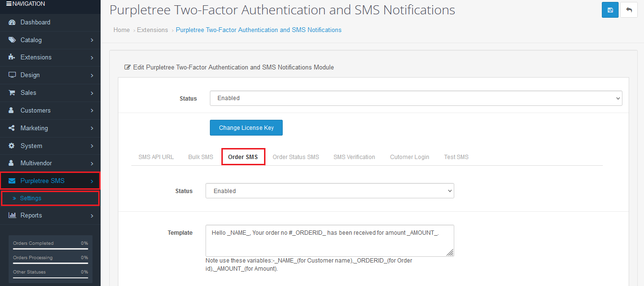Open the Cutomer Login tab

click(x=410, y=157)
